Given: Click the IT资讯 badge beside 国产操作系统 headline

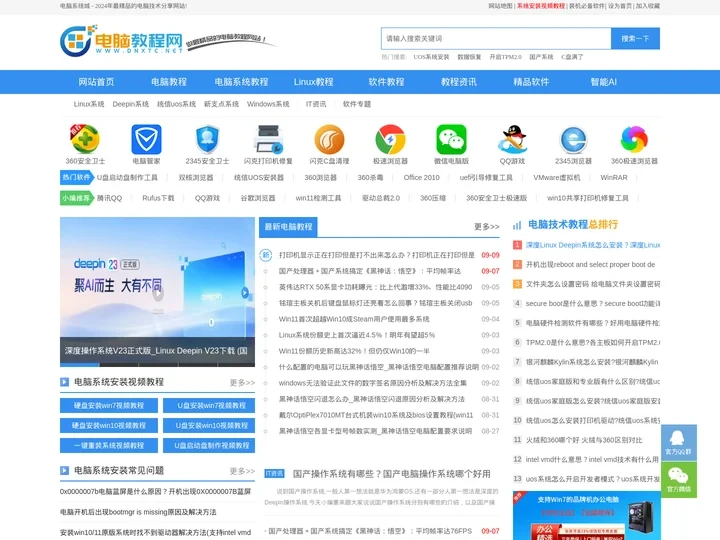Looking at the screenshot, I should tap(274, 473).
